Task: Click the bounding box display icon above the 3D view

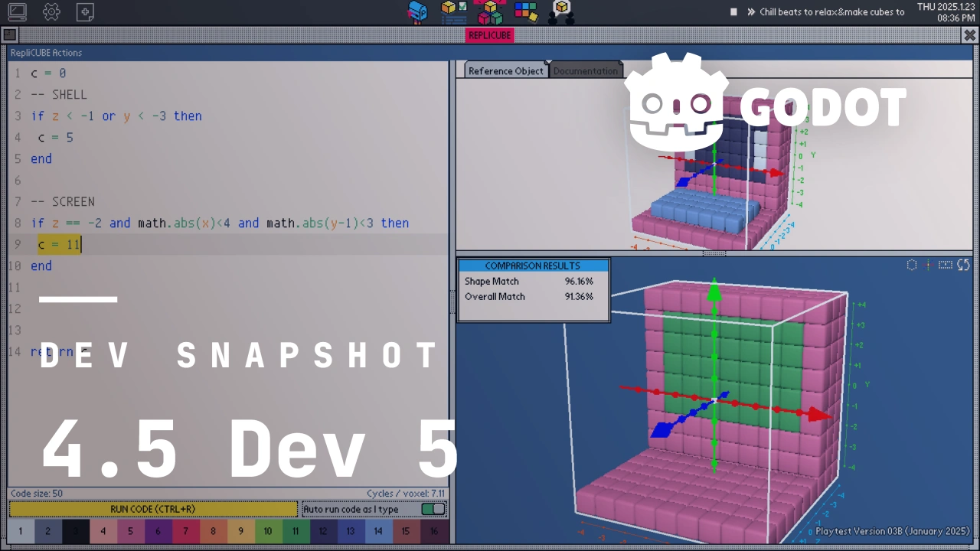Action: click(945, 265)
